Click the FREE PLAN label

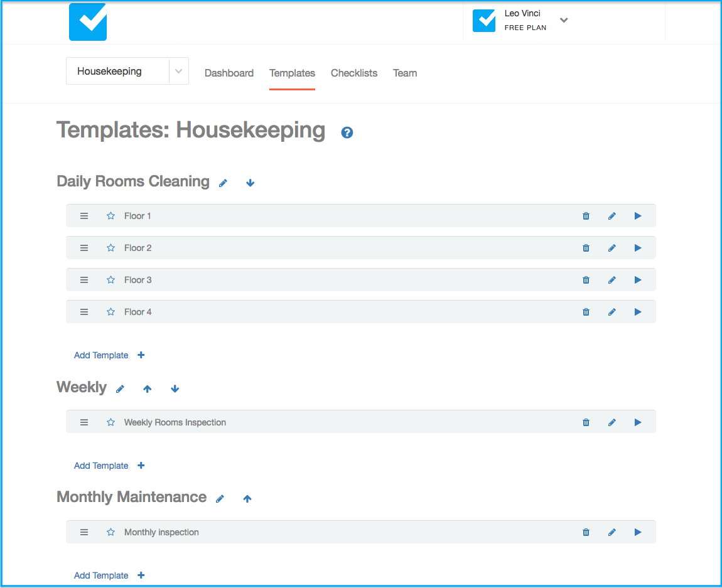tap(525, 28)
